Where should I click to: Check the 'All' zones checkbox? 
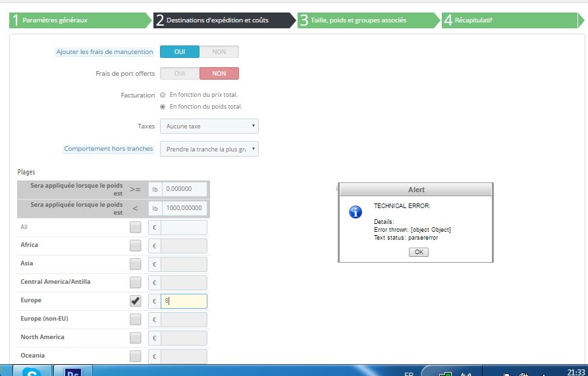pos(135,227)
